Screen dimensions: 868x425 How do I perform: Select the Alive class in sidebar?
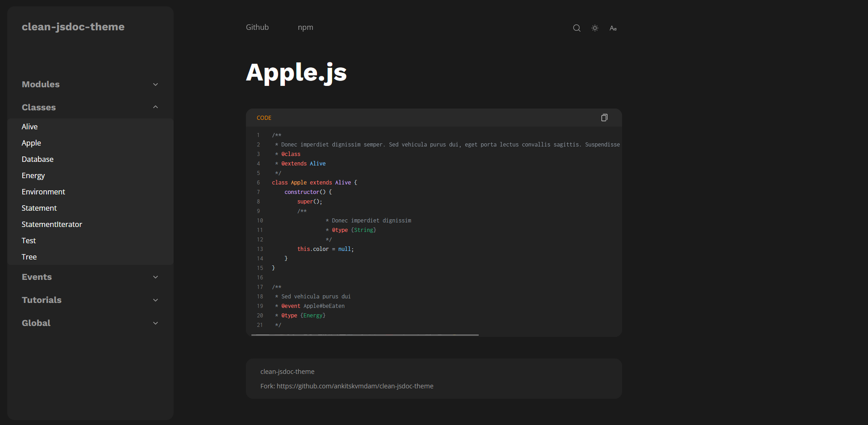(x=29, y=127)
